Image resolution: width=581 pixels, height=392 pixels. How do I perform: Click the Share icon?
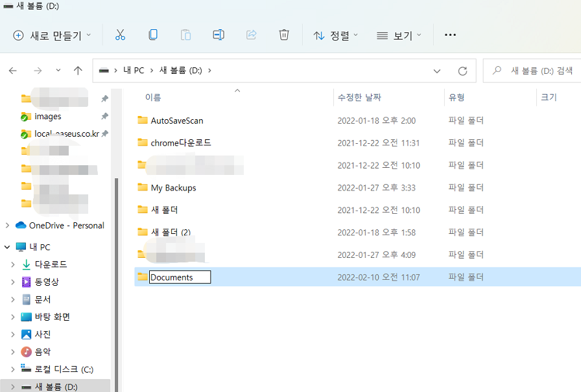click(x=251, y=35)
